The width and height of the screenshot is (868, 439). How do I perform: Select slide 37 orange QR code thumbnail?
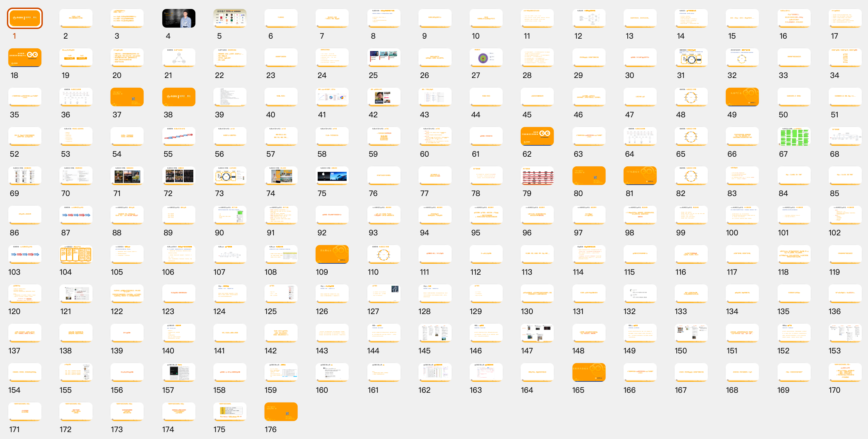[x=127, y=97]
